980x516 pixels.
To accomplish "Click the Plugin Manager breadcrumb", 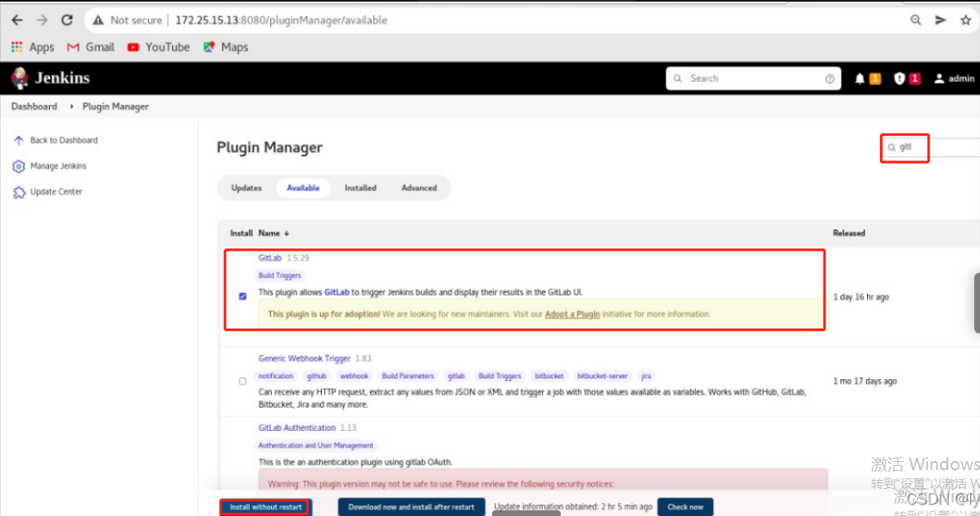I will tap(115, 106).
